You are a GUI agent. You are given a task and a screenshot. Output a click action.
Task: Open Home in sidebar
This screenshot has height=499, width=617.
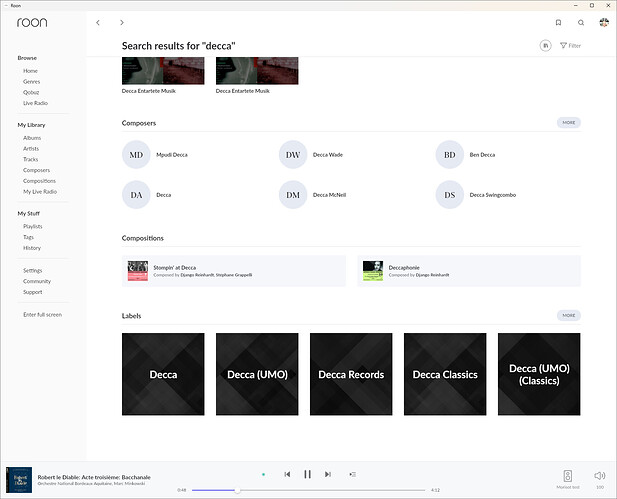[30, 71]
